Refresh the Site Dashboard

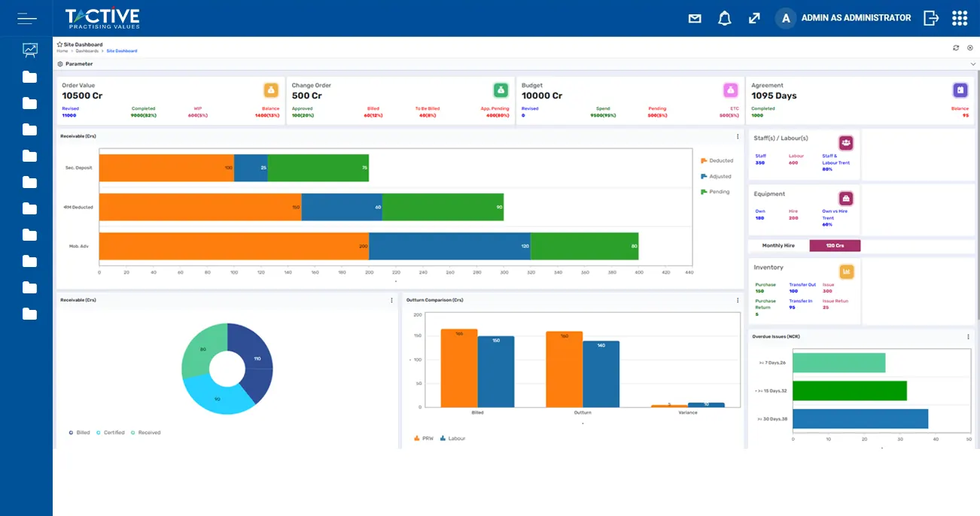[956, 47]
